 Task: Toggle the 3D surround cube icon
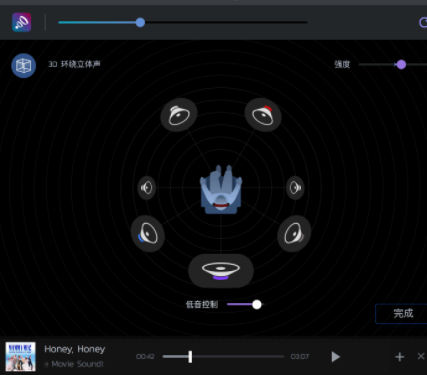coord(24,65)
